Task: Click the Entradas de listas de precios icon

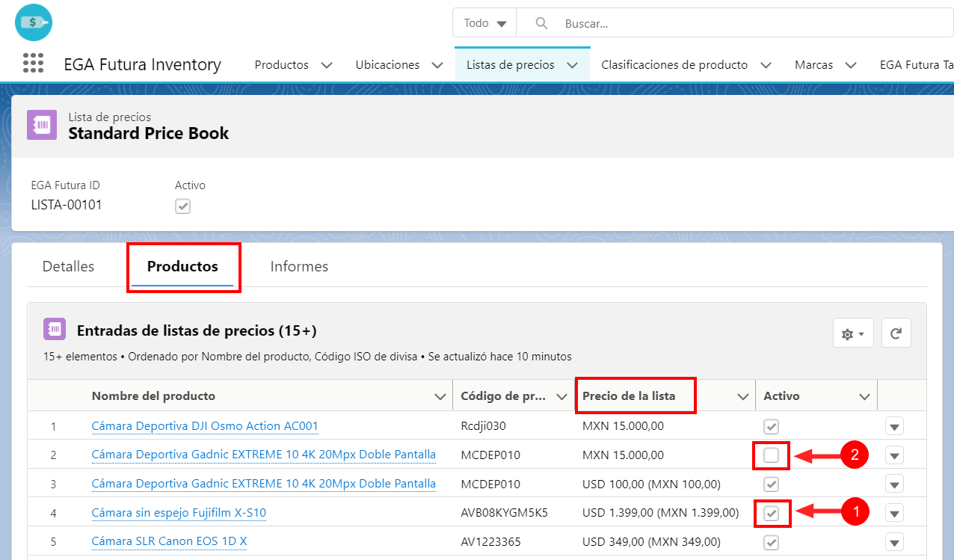Action: (x=55, y=330)
